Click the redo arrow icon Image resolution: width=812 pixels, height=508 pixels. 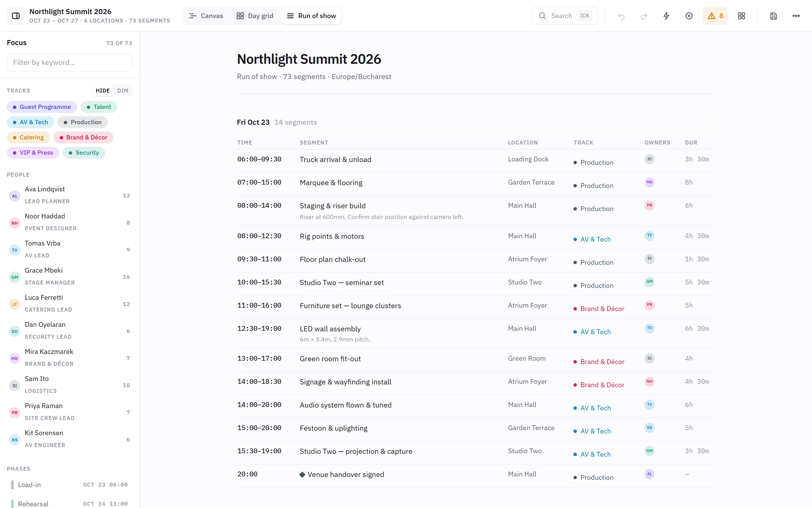point(644,16)
